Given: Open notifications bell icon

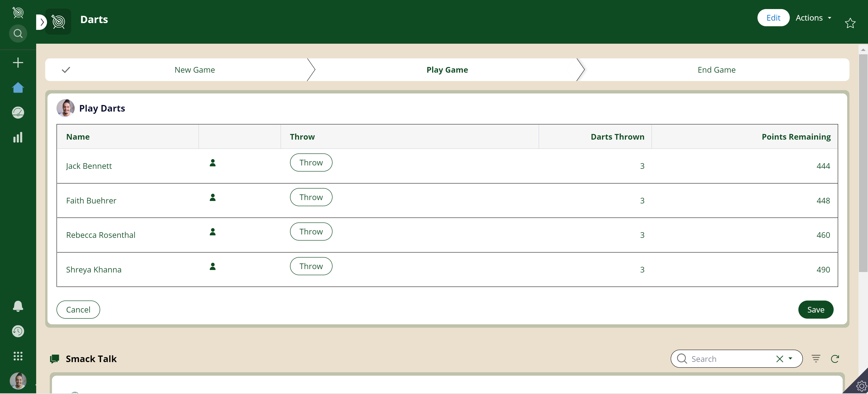Looking at the screenshot, I should (18, 306).
